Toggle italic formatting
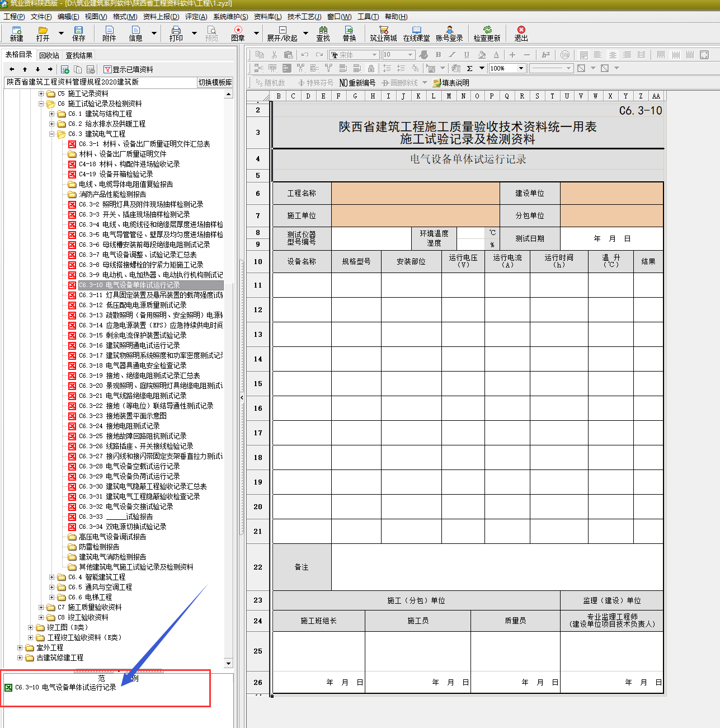 [452, 55]
